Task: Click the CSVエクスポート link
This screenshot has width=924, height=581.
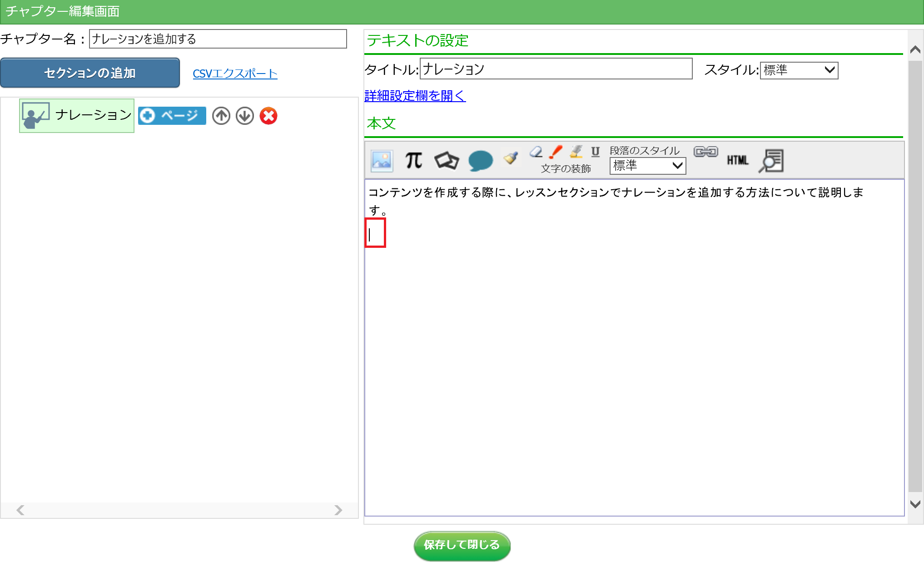Action: coord(235,74)
